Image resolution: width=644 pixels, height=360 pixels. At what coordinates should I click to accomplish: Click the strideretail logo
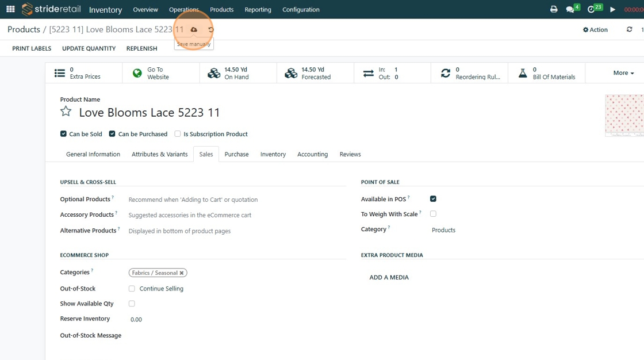coord(51,9)
